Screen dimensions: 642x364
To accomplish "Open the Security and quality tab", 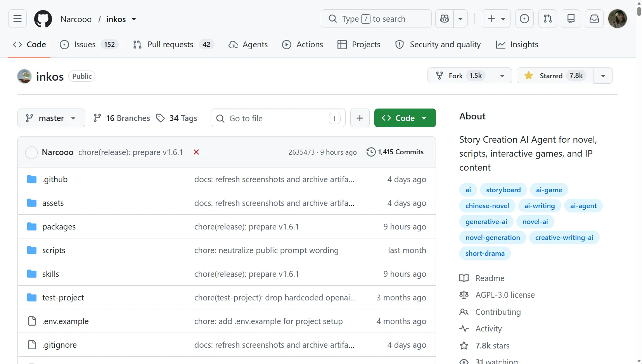I will (x=438, y=45).
